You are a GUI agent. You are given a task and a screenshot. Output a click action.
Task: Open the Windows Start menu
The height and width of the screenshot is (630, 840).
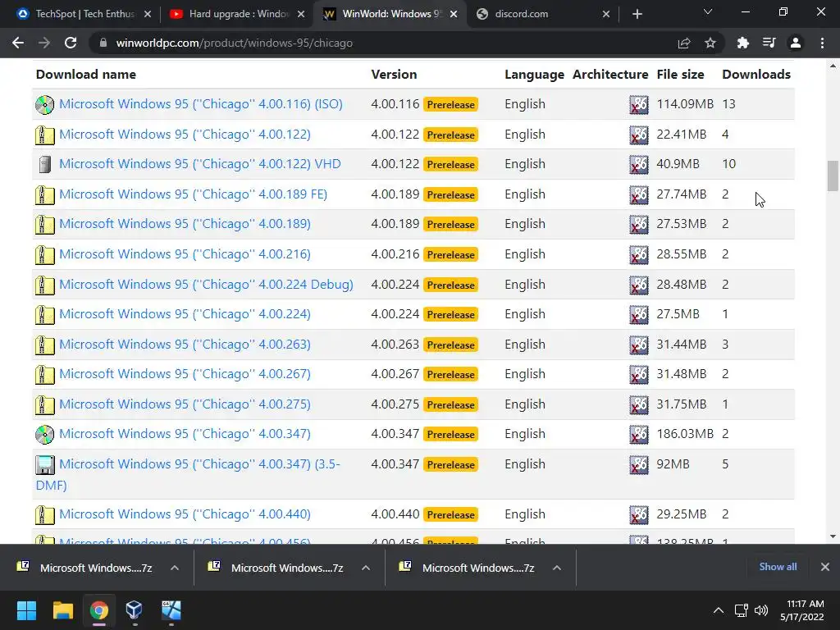(26, 610)
